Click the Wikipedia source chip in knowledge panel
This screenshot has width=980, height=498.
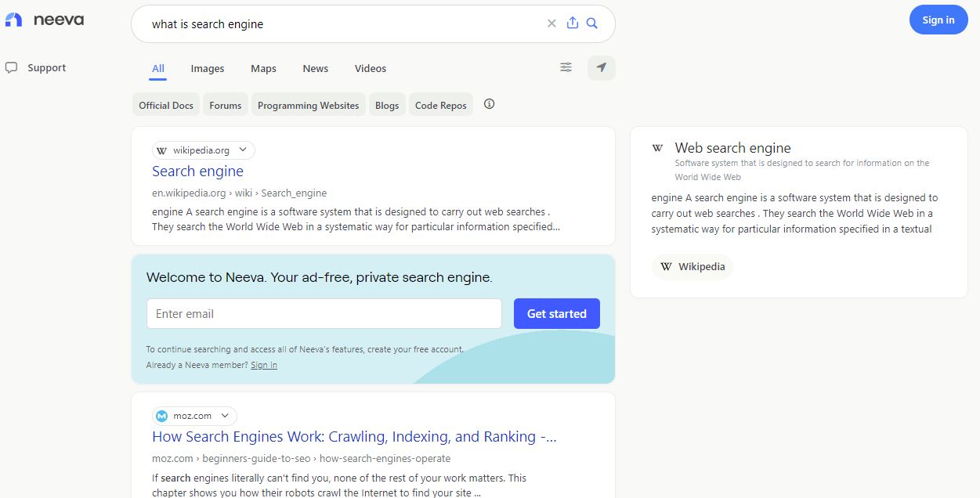693,266
